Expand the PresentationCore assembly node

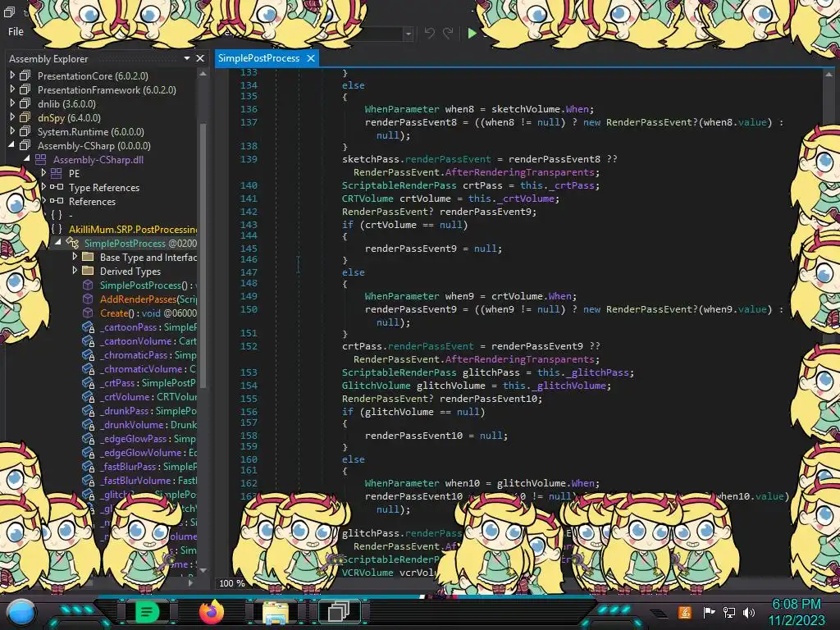click(12, 75)
